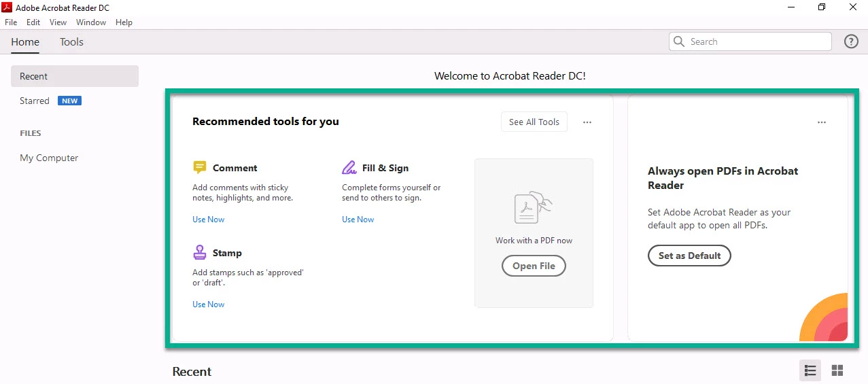Click the yellow Comment tool icon
The width and height of the screenshot is (868, 384).
[200, 167]
